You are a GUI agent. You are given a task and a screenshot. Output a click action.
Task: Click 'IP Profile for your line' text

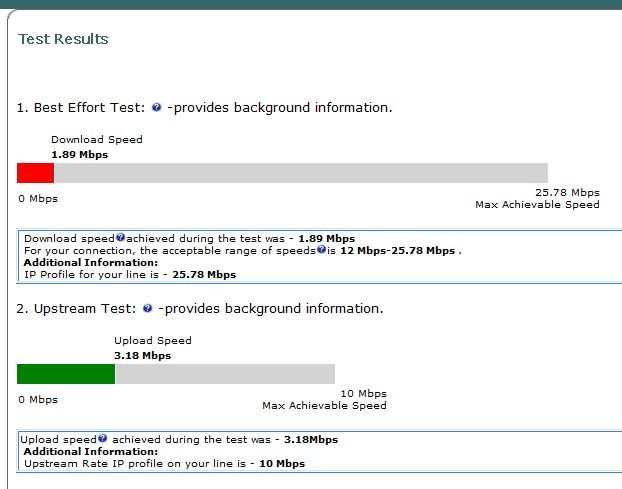(x=91, y=274)
